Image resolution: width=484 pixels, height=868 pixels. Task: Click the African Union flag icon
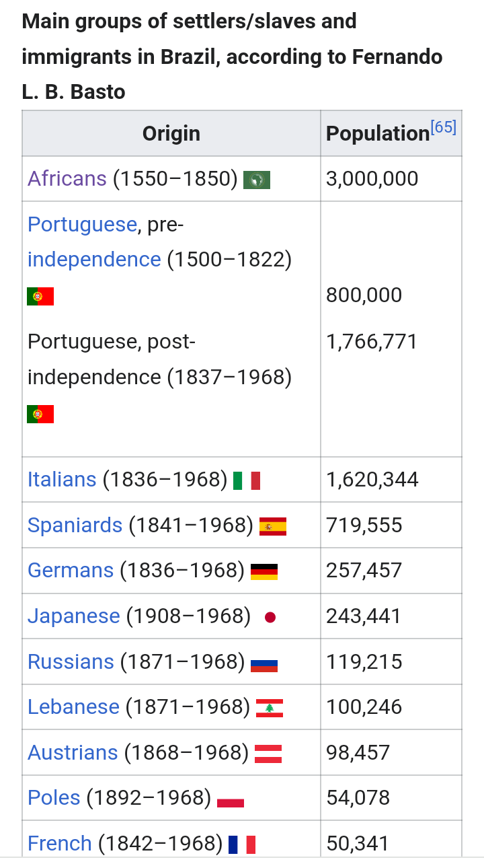(x=257, y=180)
